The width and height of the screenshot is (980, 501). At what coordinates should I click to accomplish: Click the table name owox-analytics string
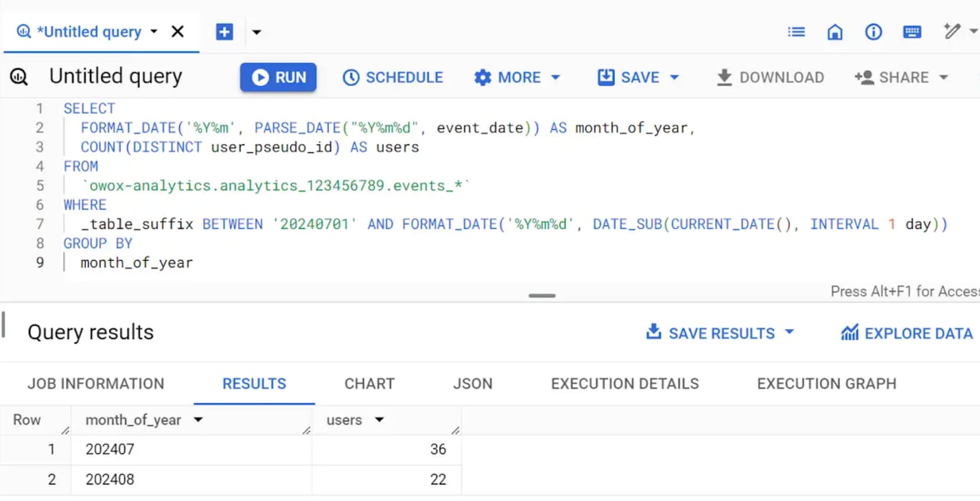(x=276, y=186)
